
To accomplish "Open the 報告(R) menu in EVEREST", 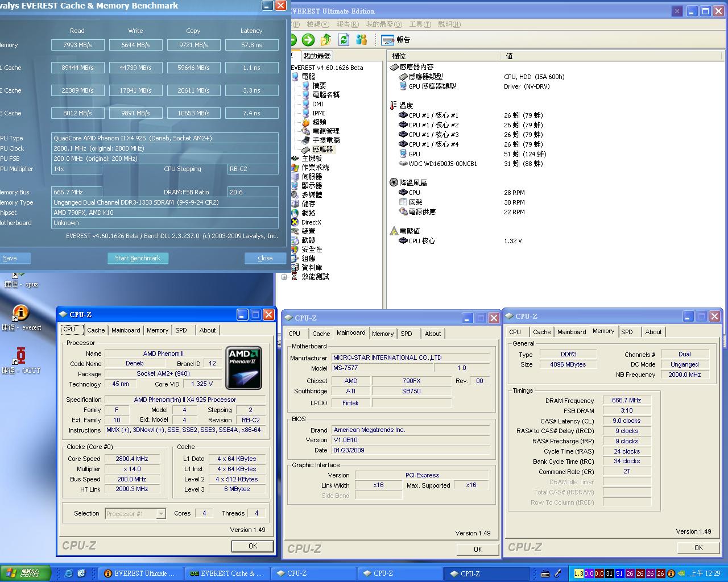I will click(348, 24).
